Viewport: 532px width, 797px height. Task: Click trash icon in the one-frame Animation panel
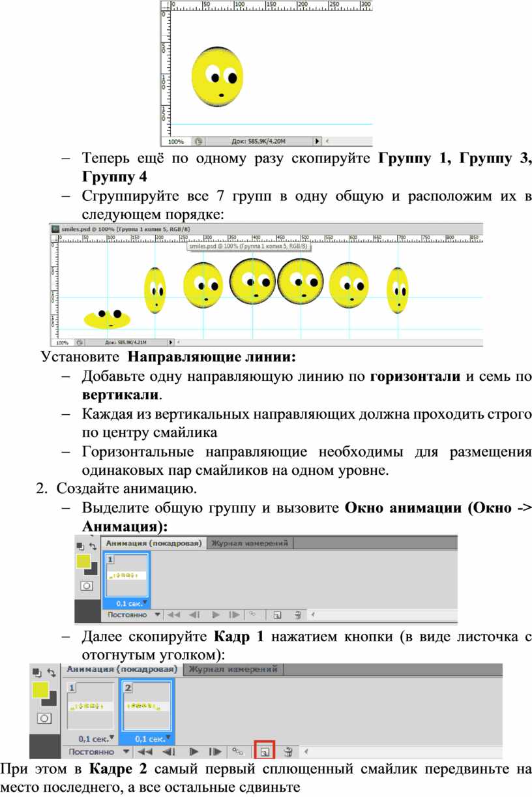[x=297, y=614]
